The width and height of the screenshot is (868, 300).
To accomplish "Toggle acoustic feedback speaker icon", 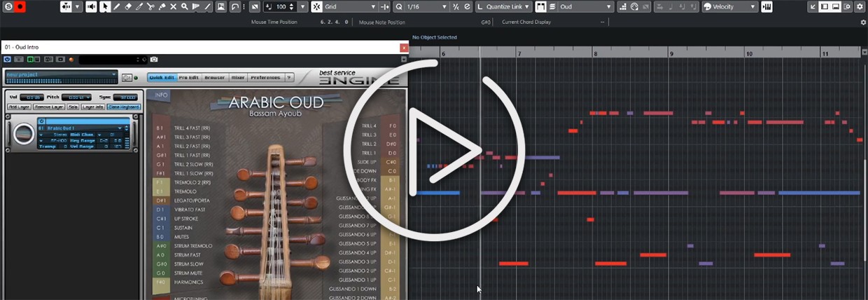I will pos(92,6).
